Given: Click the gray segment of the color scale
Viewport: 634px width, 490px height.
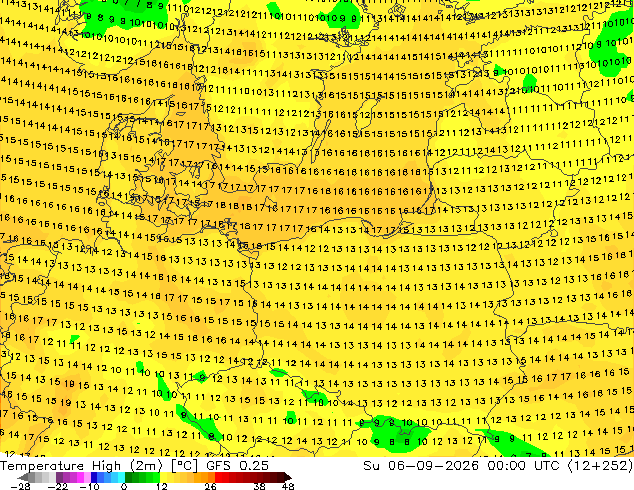Looking at the screenshot, I should pyautogui.click(x=42, y=477).
